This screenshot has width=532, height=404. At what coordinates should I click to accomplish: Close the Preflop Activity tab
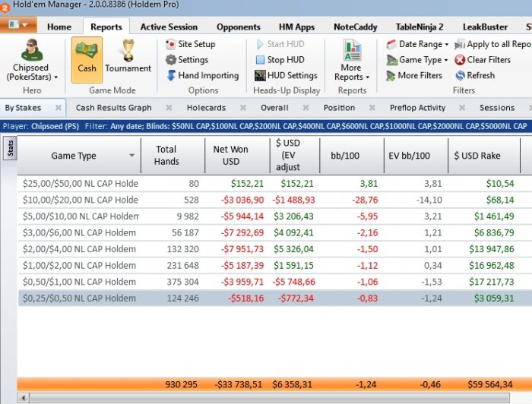(462, 108)
